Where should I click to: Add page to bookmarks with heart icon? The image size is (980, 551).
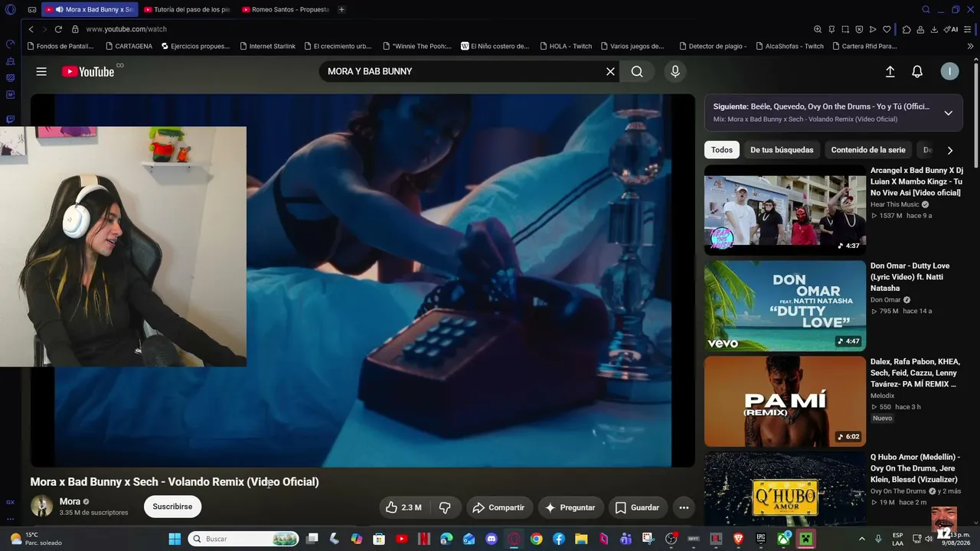(887, 29)
